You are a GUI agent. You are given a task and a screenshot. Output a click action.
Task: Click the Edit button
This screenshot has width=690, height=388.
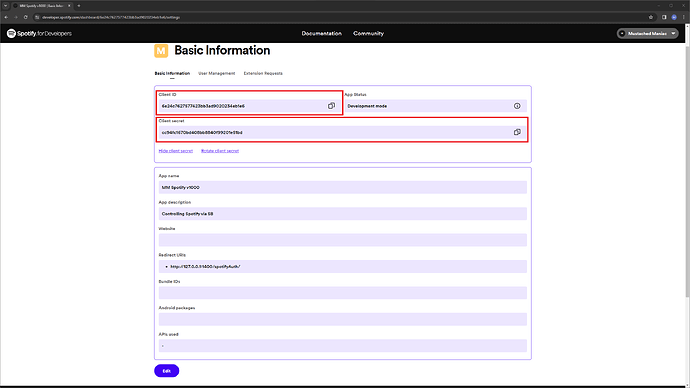coord(166,371)
